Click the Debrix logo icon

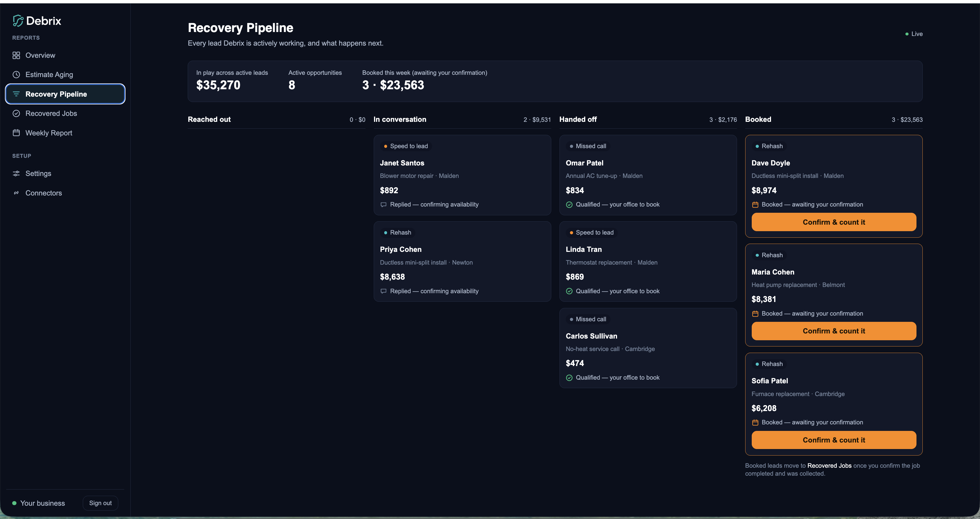[x=18, y=20]
